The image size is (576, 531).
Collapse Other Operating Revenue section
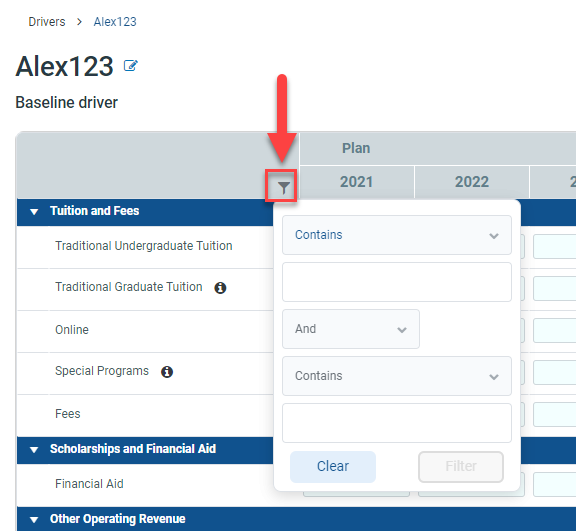coord(34,520)
